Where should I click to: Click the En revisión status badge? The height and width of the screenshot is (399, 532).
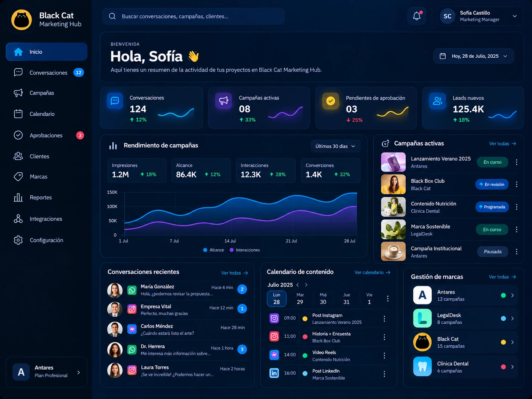pyautogui.click(x=492, y=184)
